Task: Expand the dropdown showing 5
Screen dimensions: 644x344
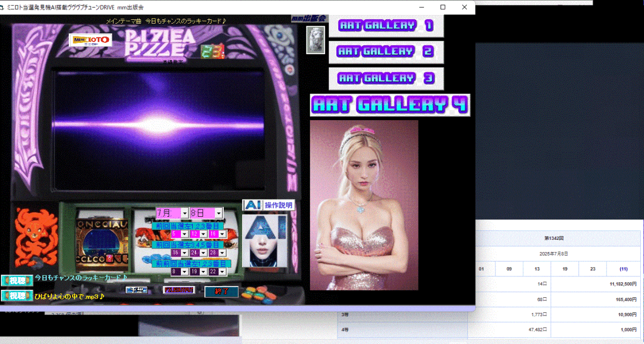Action: [184, 234]
